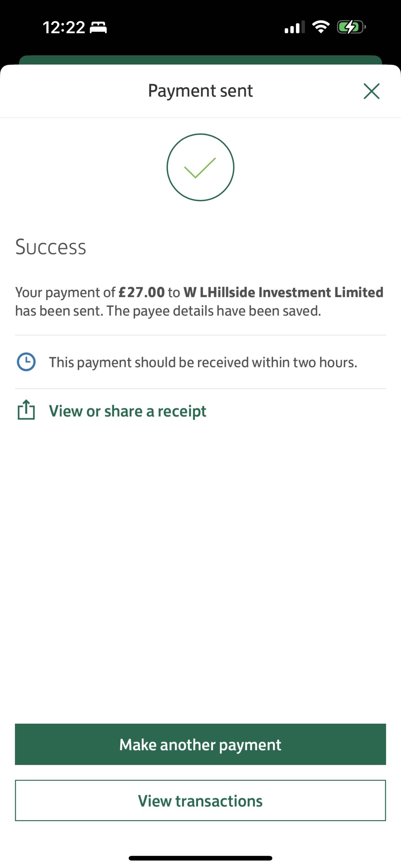
Task: Tap the green card edge behind sheet
Action: [x=200, y=60]
